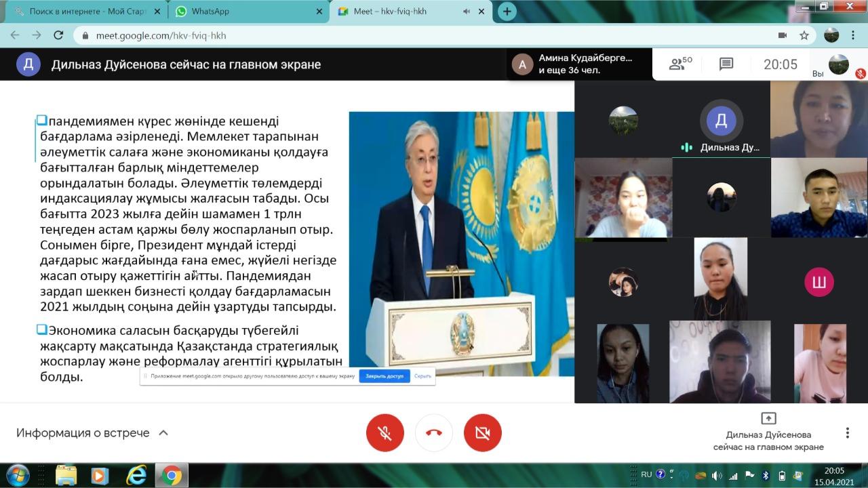
Task: Open the participants list icon
Action: 680,64
